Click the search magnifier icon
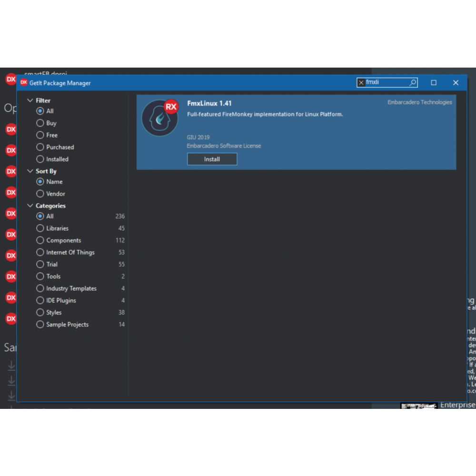Viewport: 476px width, 476px height. click(x=413, y=83)
